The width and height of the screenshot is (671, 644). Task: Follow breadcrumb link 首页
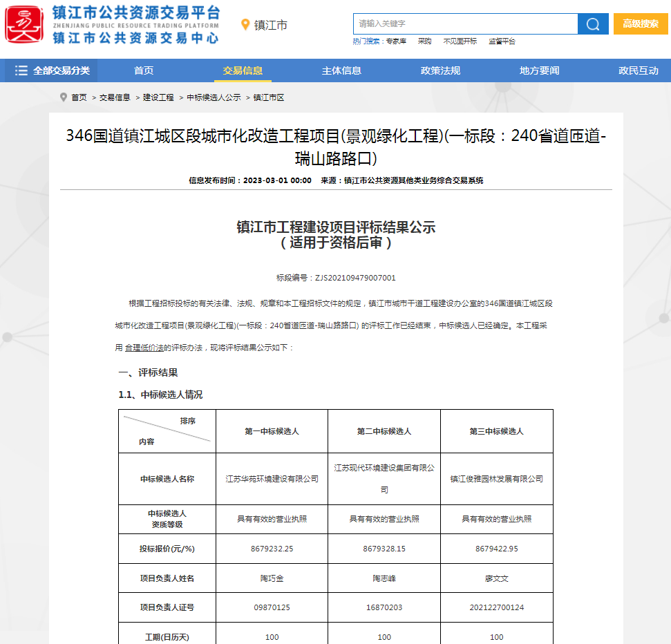(x=79, y=97)
